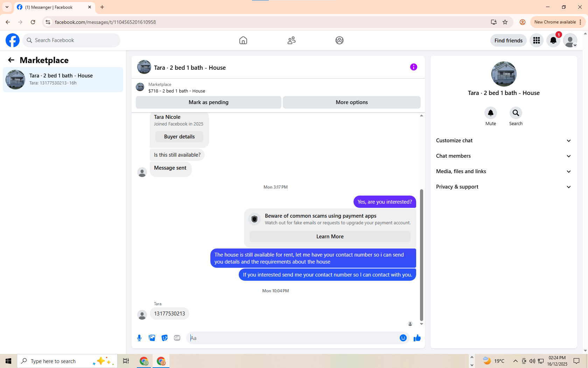Click the Find friends button

[509, 40]
